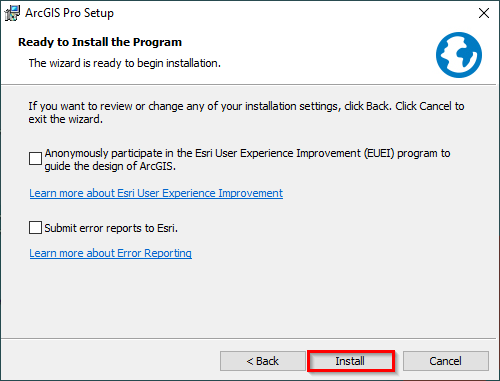Click the ArcGIS Pro Setup title text
This screenshot has height=381, width=500.
(69, 13)
